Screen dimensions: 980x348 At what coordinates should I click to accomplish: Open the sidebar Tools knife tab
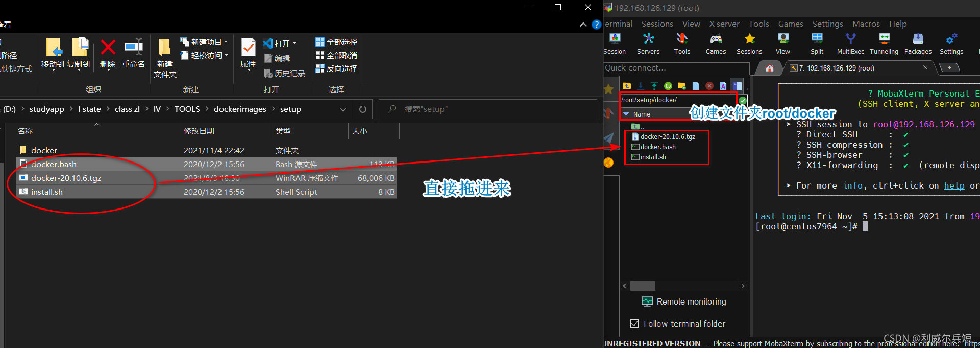tap(609, 113)
